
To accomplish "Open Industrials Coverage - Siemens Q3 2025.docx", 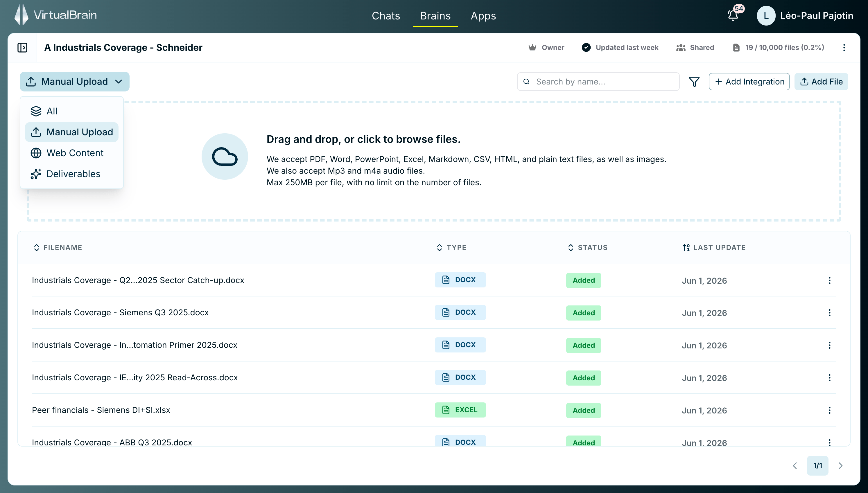I will (x=120, y=312).
